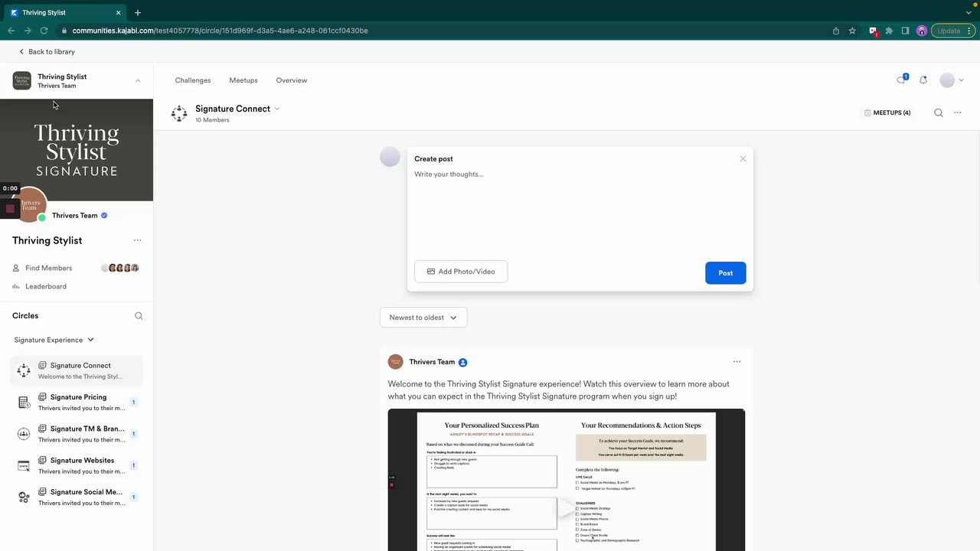Click the 10 Members text
Viewport: 980px width, 551px height.
pos(212,120)
